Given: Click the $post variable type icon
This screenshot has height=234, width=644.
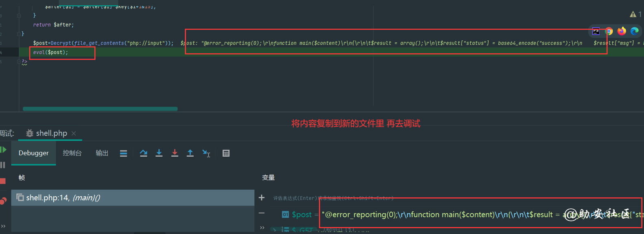Looking at the screenshot, I should pyautogui.click(x=286, y=214).
